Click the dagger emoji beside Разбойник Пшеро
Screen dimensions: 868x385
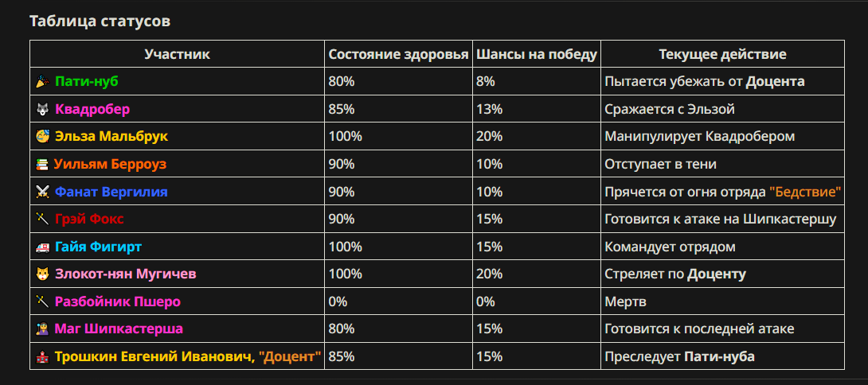(x=41, y=301)
